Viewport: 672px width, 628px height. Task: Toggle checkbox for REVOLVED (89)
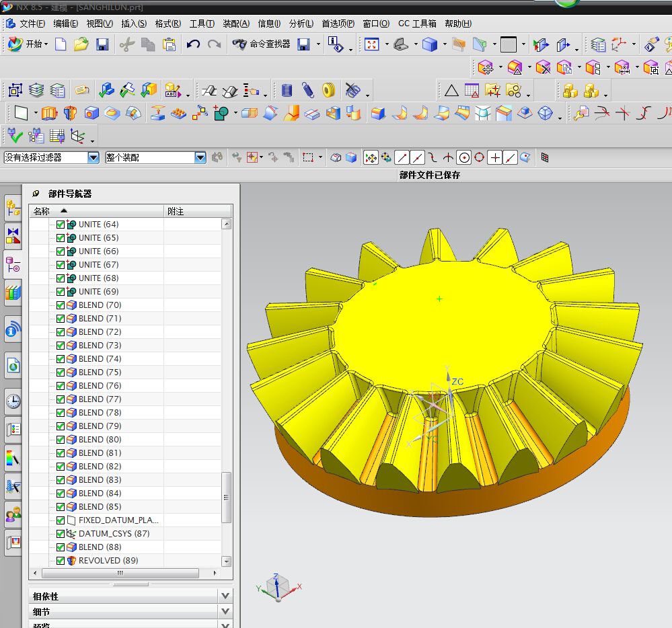[x=61, y=561]
